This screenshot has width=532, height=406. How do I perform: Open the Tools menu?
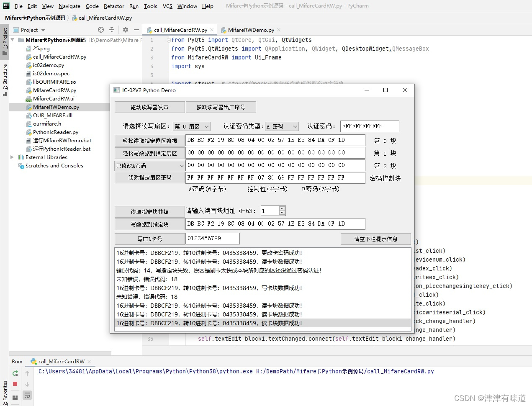150,6
